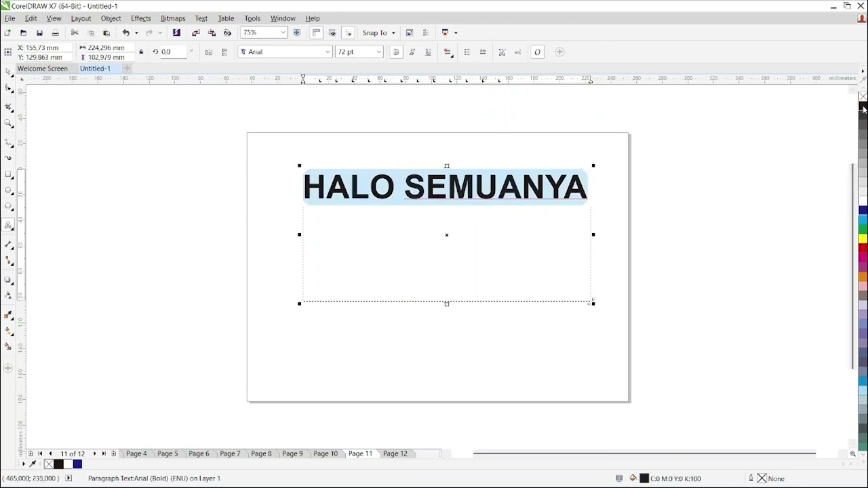Switch to the Page 12 tab
The image size is (868, 488).
pyautogui.click(x=395, y=453)
